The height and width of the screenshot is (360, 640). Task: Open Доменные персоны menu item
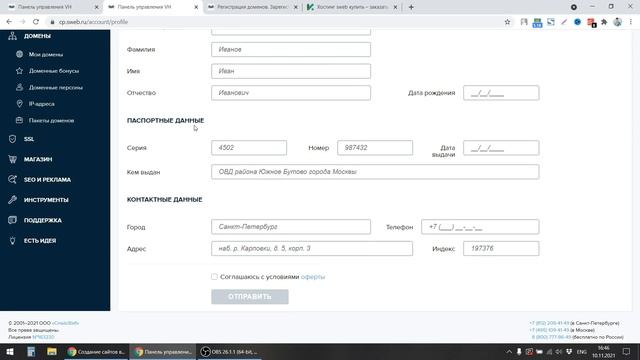coord(56,87)
